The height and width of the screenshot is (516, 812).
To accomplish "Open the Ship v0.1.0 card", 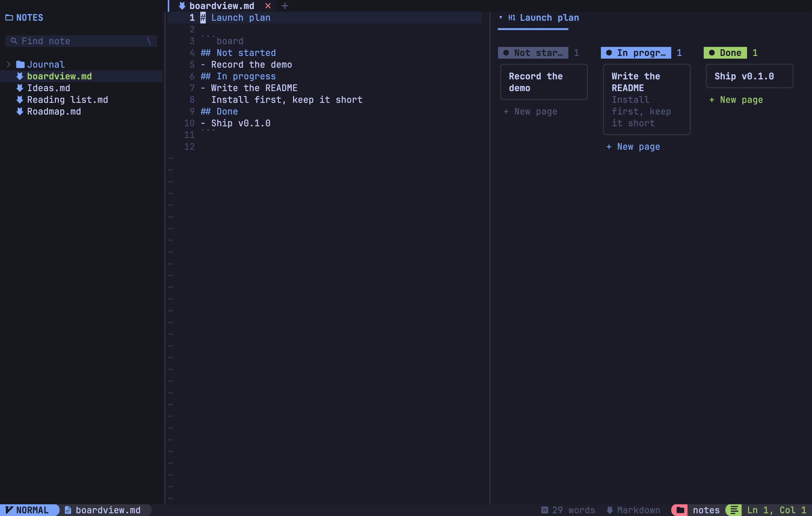I will pos(749,76).
